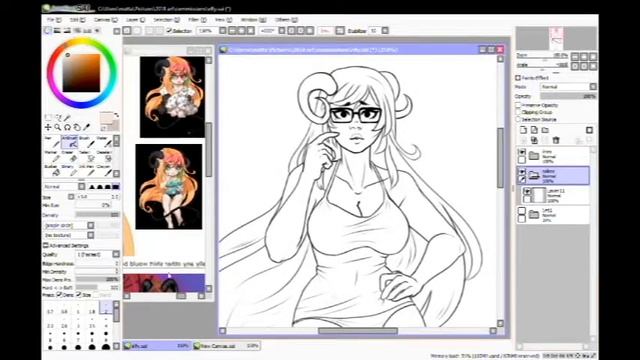Open the Filter menu
This screenshot has height=360, width=640.
pyautogui.click(x=197, y=20)
